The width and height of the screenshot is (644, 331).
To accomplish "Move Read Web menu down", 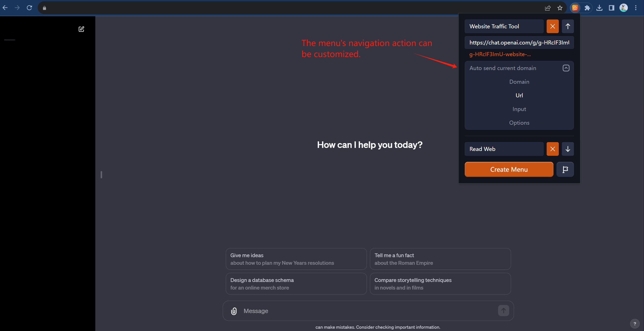I will (x=568, y=149).
